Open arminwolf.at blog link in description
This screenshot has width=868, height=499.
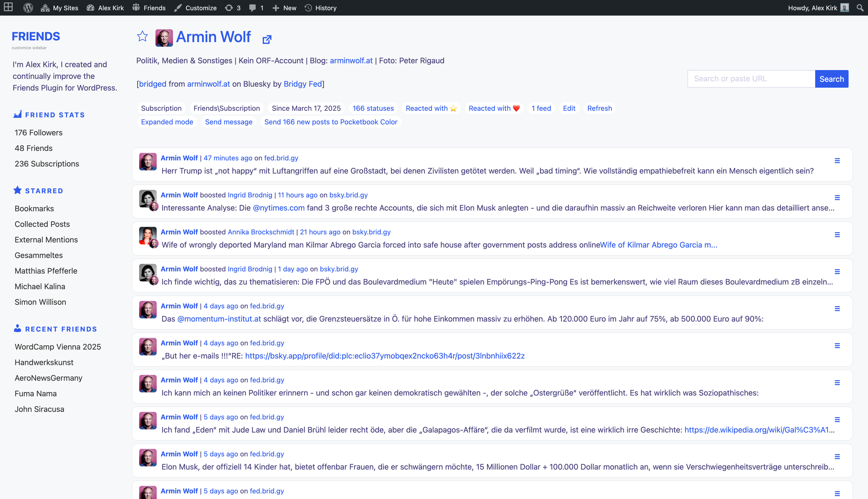point(351,61)
